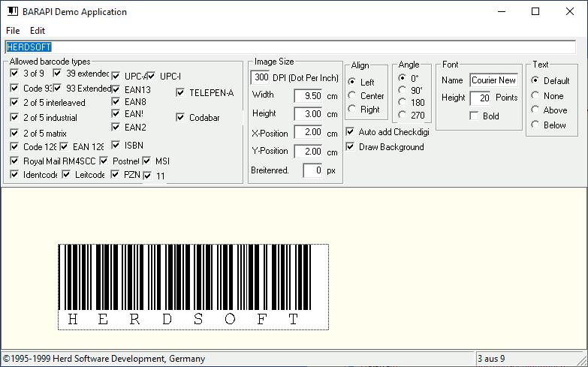
Task: Toggle the Code 128 checkbox
Action: click(x=14, y=146)
